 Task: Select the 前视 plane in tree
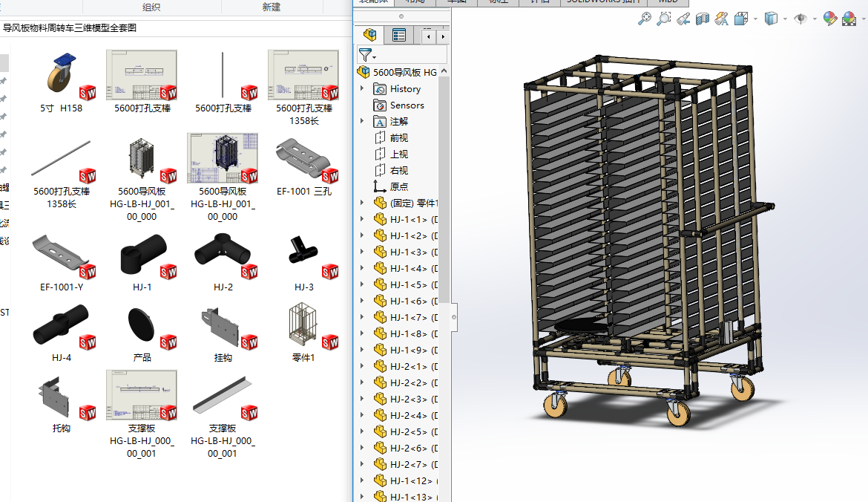(x=398, y=137)
